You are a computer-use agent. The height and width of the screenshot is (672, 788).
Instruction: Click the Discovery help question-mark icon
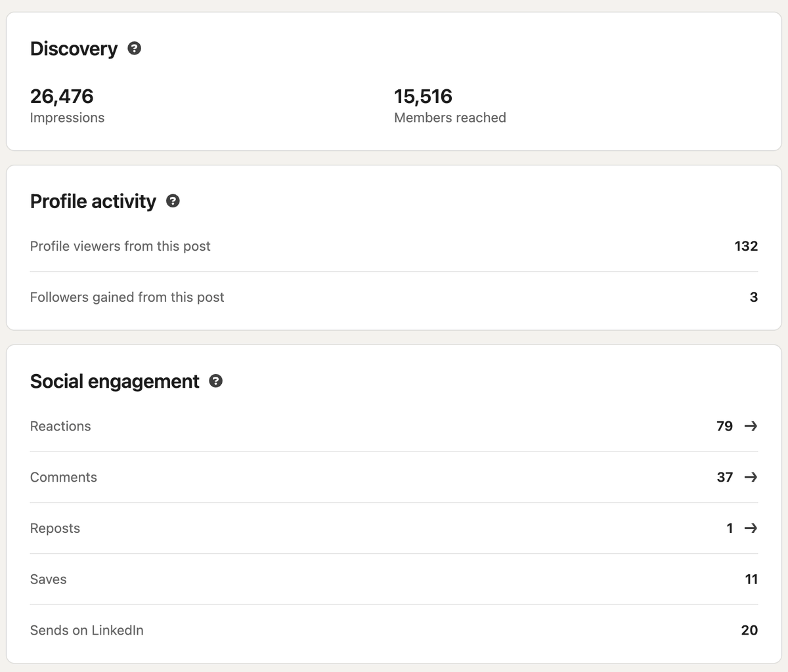[135, 48]
